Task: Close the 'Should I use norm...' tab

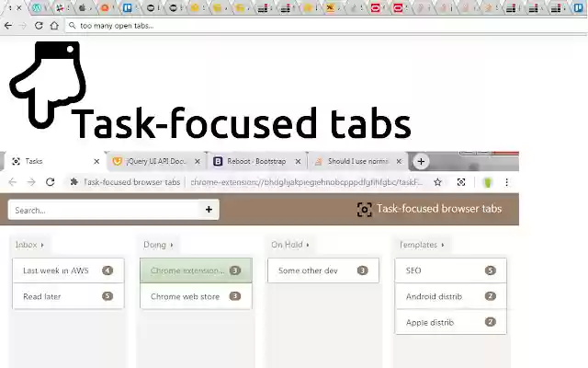Action: [x=399, y=161]
